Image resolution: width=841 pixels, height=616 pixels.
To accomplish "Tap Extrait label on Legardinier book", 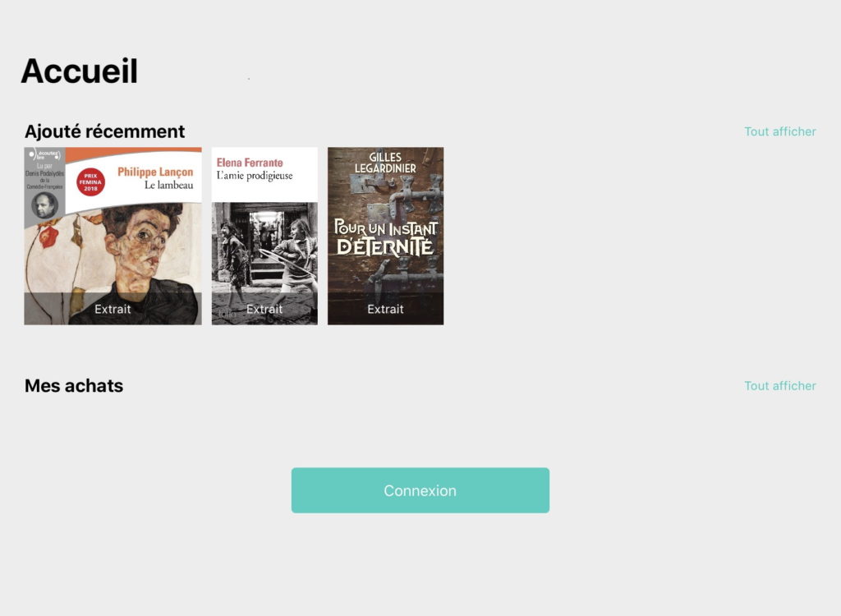I will (386, 309).
